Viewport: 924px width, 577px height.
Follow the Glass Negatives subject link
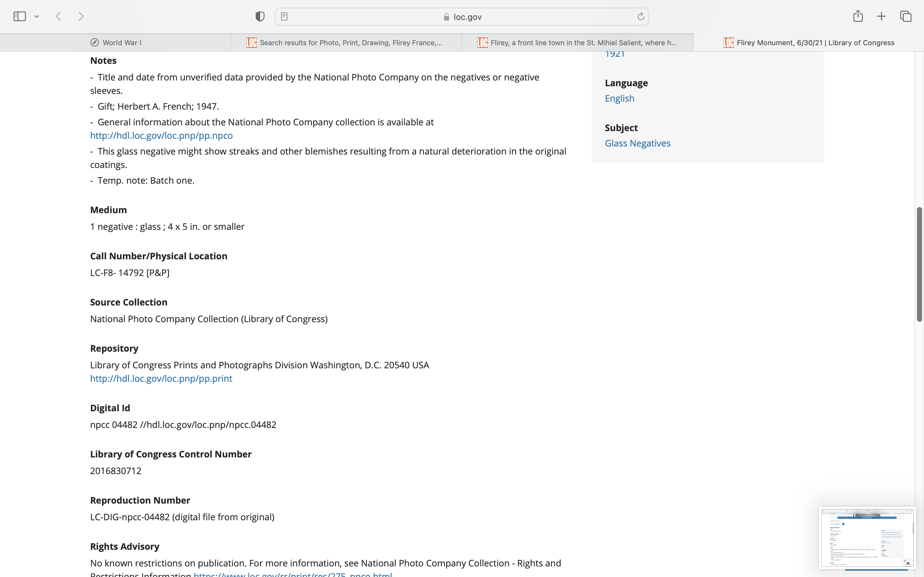pos(637,143)
